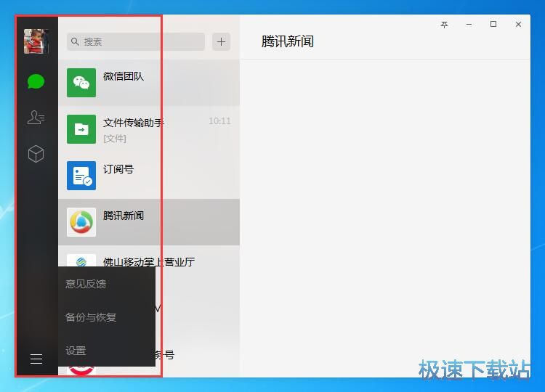Open the user profile avatar

(x=36, y=41)
